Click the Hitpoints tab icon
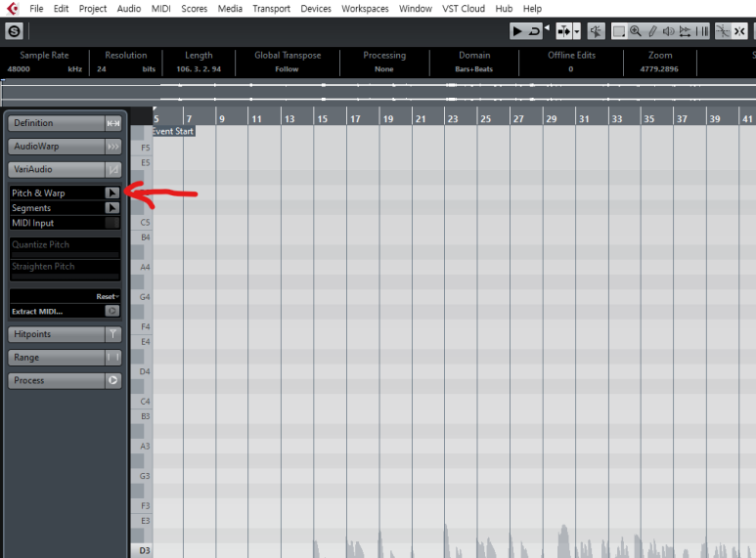Image resolution: width=756 pixels, height=558 pixels. [x=112, y=334]
